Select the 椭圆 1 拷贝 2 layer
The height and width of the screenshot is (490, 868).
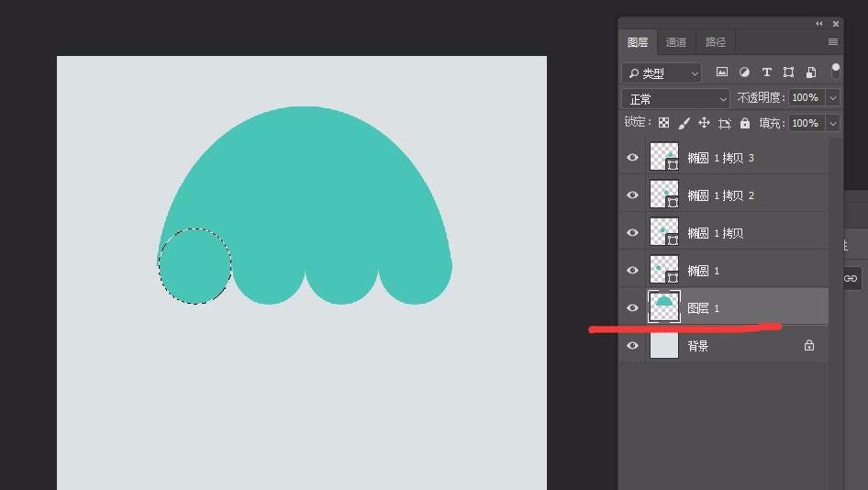(x=732, y=195)
